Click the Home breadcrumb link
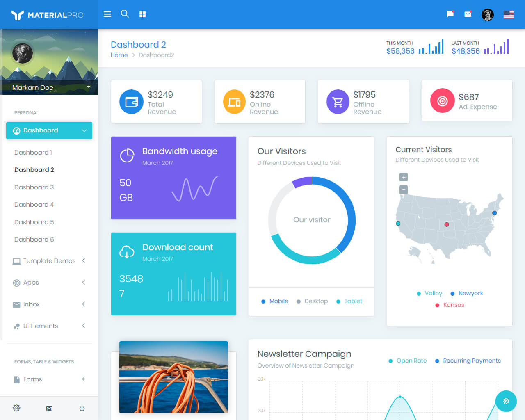The height and width of the screenshot is (420, 525). pos(119,55)
